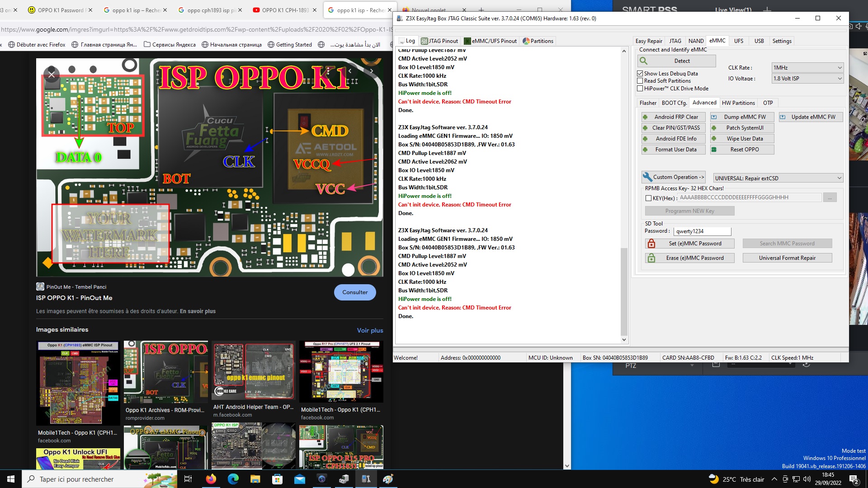Click the Set (e)MMC Password lock icon
Image resolution: width=868 pixels, height=488 pixels.
coord(651,244)
